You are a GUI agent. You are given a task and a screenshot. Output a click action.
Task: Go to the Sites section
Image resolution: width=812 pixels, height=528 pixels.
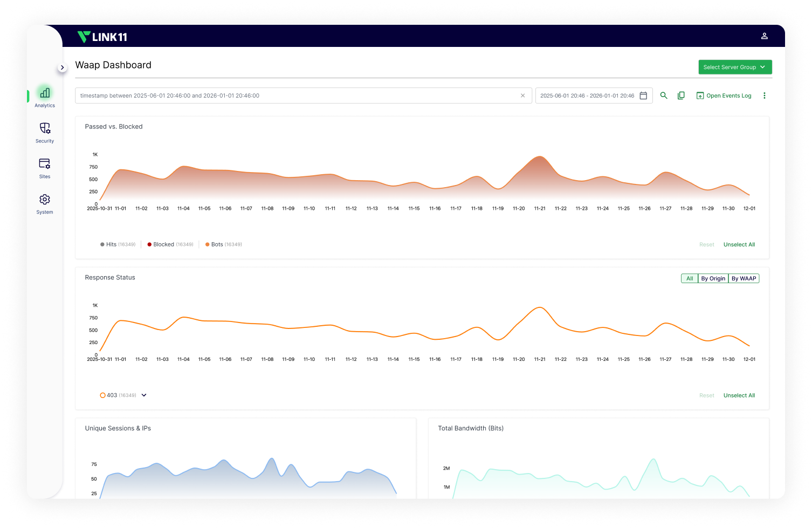pyautogui.click(x=45, y=164)
